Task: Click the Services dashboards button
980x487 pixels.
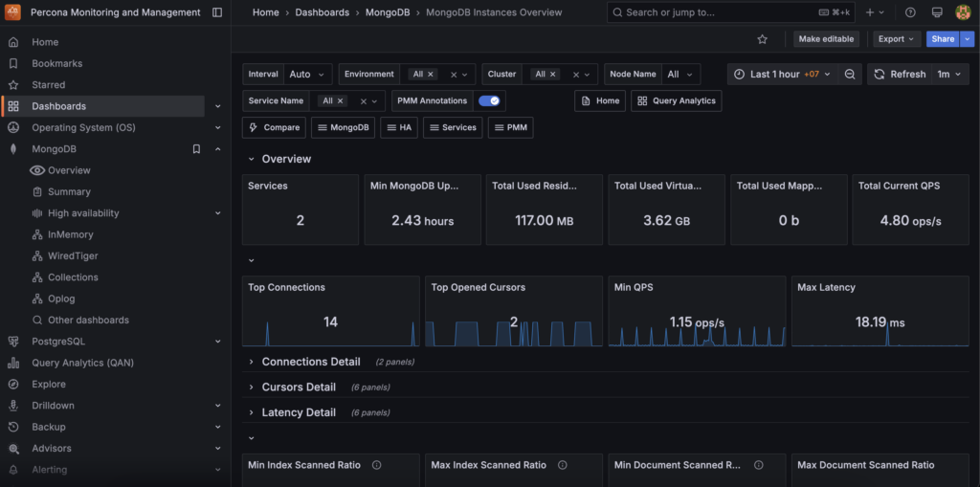Action: (453, 127)
